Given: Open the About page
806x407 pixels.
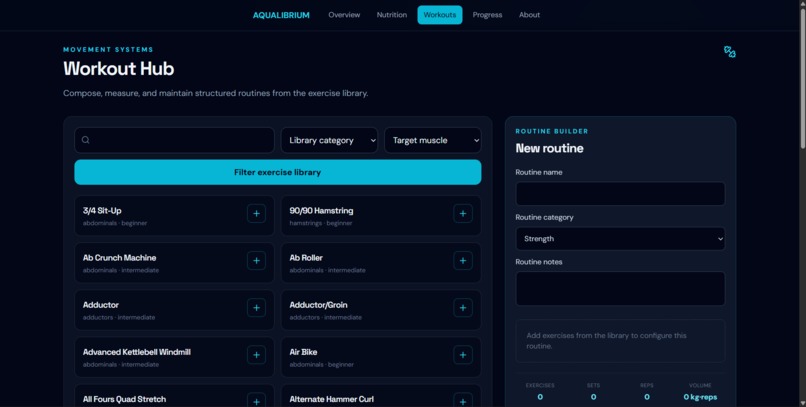Looking at the screenshot, I should click(529, 15).
